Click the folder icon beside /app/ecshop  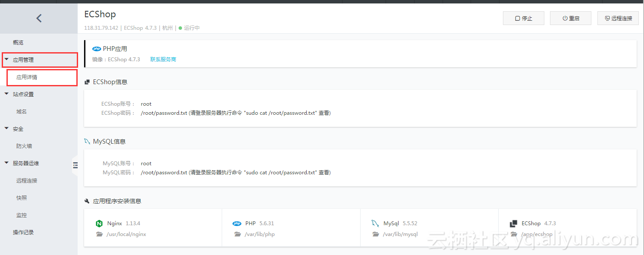[513, 234]
